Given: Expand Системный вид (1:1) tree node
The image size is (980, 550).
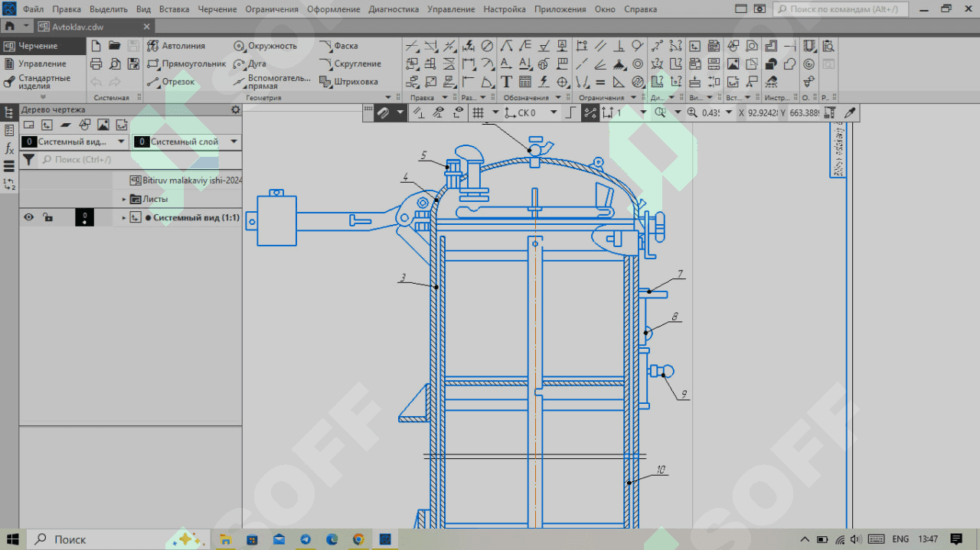Looking at the screenshot, I should tap(124, 218).
